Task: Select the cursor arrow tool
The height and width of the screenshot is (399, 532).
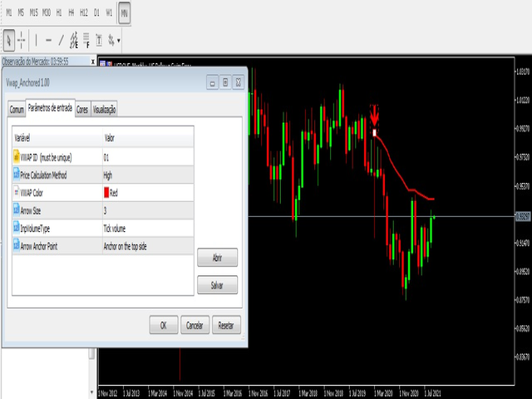Action: point(9,41)
